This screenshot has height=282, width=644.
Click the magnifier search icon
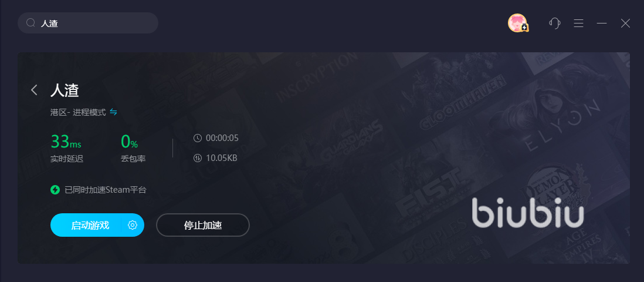[x=30, y=23]
